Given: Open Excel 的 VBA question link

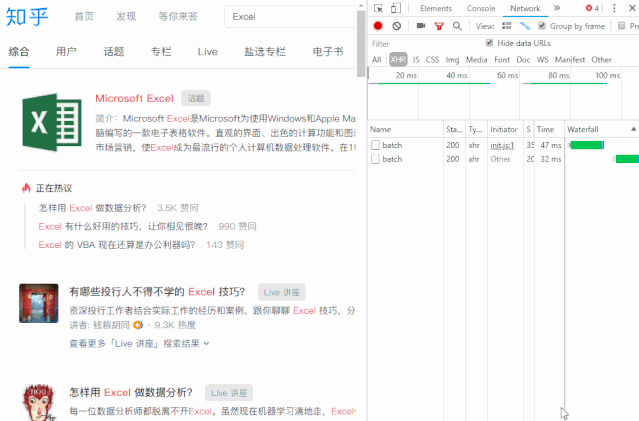Looking at the screenshot, I should point(117,245).
